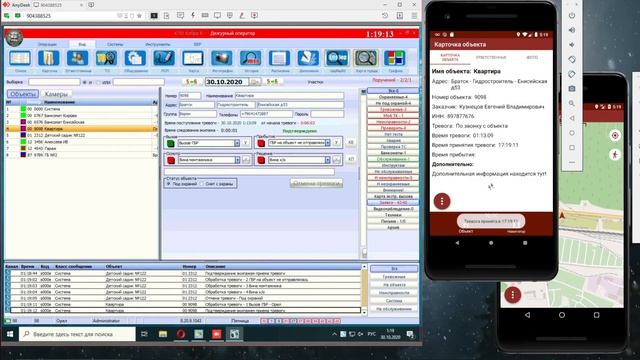Click the Наименование field with Квартира
Viewport: 640px width, 360px height.
coord(289,96)
